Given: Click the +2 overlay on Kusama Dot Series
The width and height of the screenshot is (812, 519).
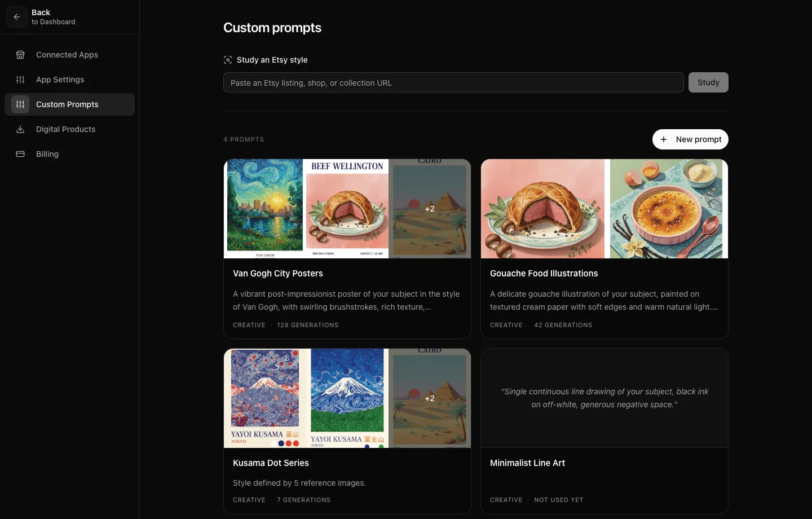Looking at the screenshot, I should coord(430,398).
